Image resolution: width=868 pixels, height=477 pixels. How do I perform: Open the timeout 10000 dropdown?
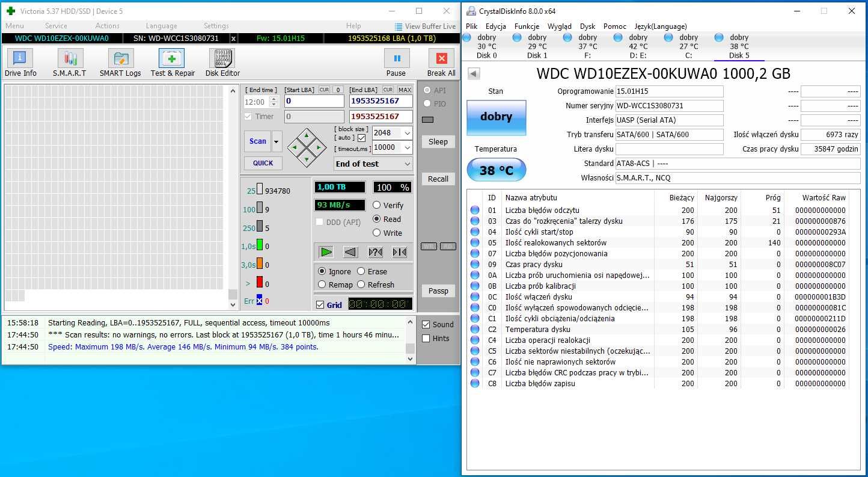pyautogui.click(x=407, y=147)
